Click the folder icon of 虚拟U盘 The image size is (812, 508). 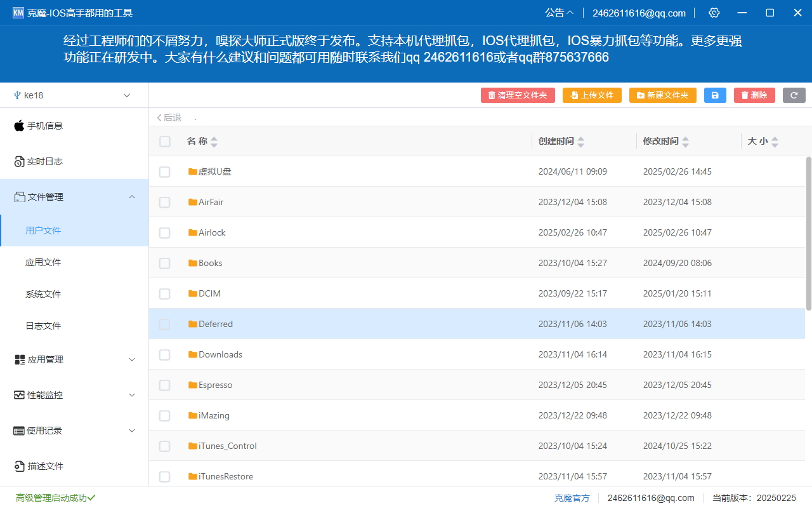tap(193, 171)
